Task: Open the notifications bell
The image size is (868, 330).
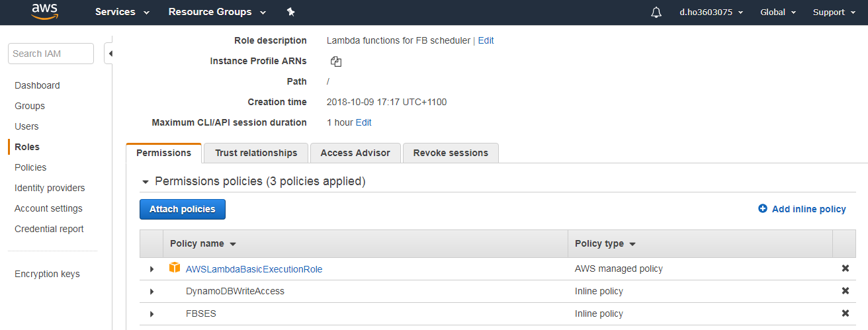Action: tap(656, 12)
